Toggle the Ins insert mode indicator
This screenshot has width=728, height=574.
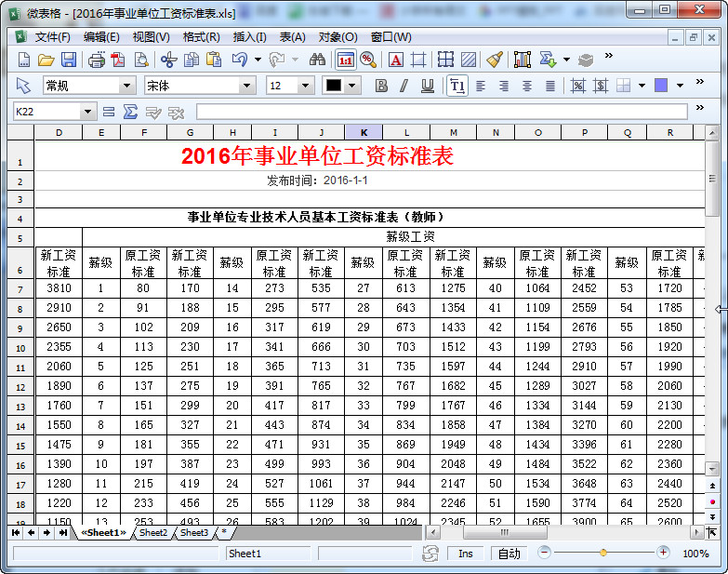point(465,554)
